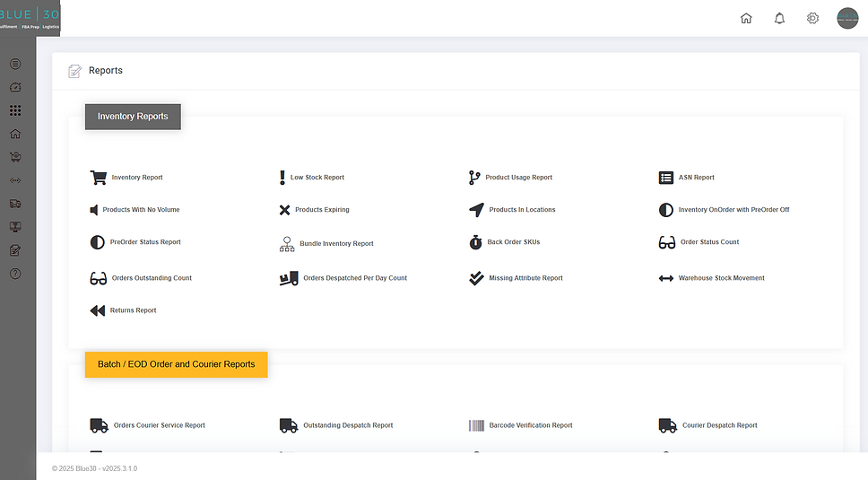This screenshot has width=868, height=480.
Task: Click half-circle icon for PreOrder Status Report
Action: click(x=98, y=242)
